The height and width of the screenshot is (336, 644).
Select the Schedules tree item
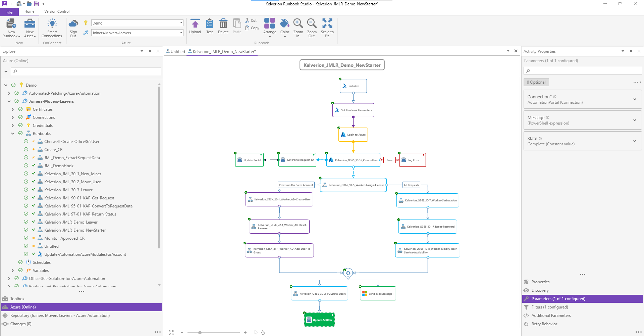click(x=42, y=262)
